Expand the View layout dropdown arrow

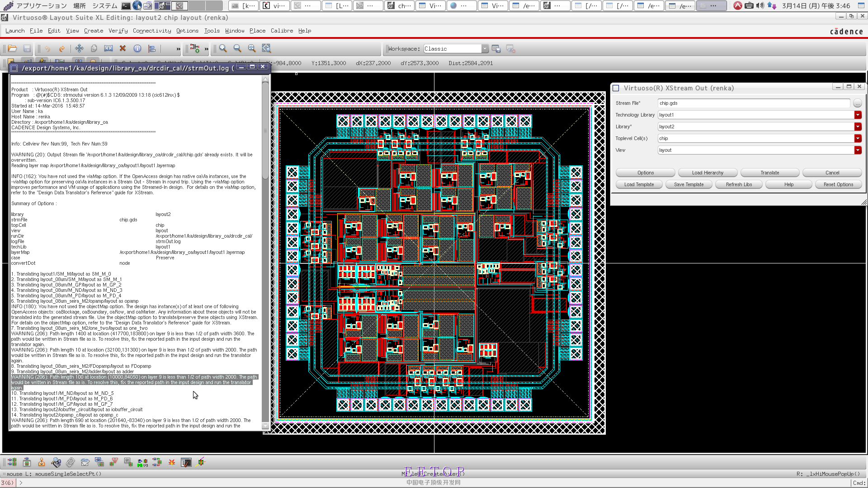[x=858, y=150]
